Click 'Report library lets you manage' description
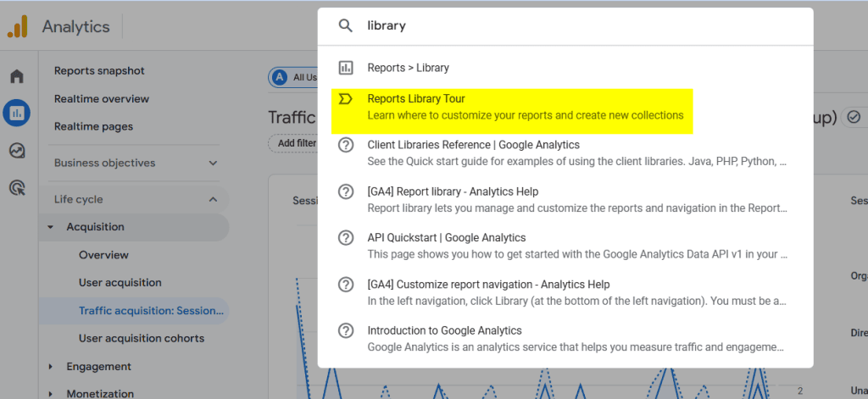868x399 pixels. 577,208
